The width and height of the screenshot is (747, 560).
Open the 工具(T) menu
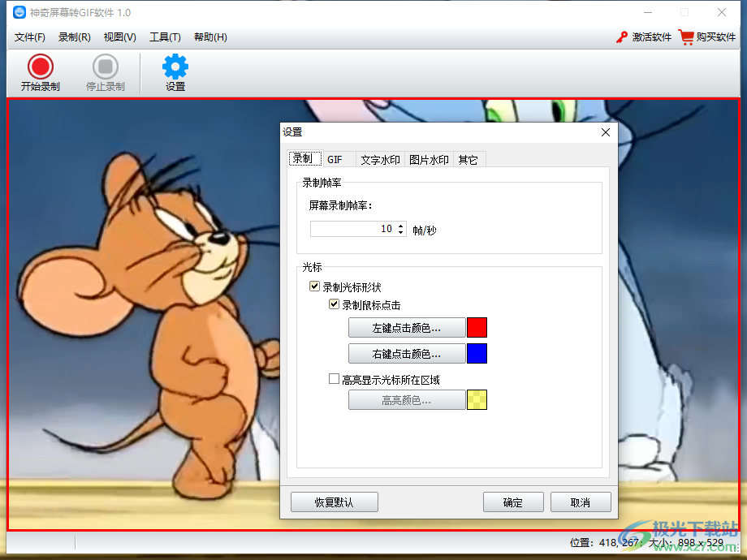click(x=165, y=37)
